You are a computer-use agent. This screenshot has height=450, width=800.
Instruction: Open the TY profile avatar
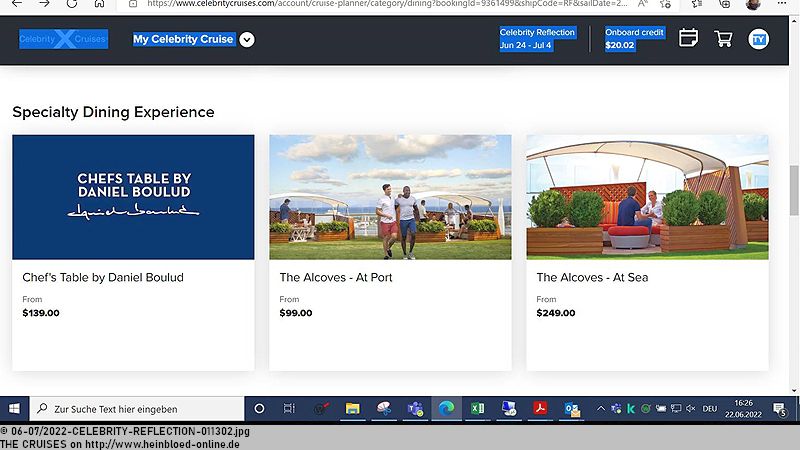click(759, 39)
